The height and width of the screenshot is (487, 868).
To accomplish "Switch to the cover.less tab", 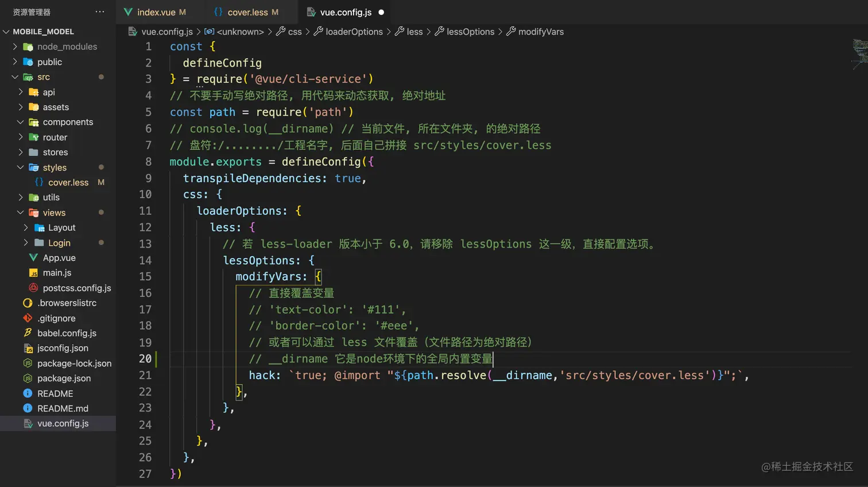I will point(247,12).
